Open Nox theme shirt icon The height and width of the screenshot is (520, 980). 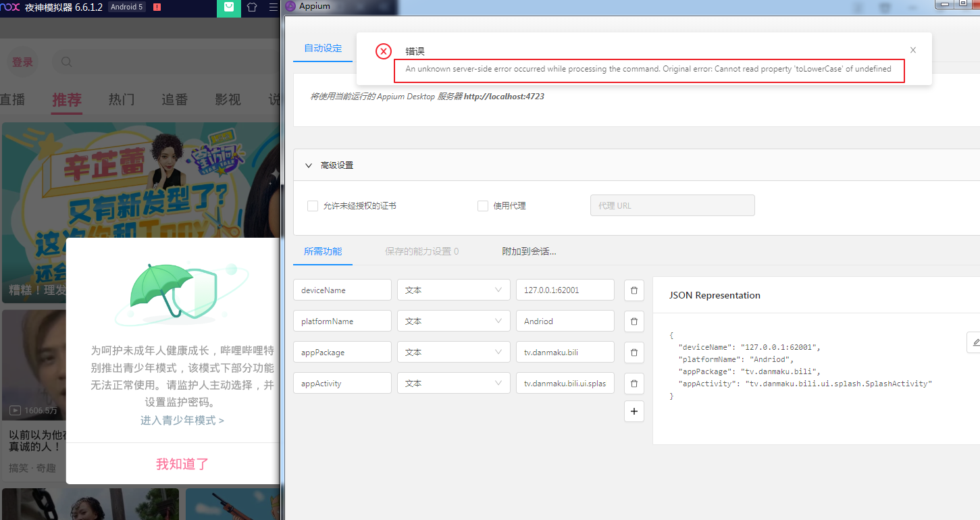(x=252, y=7)
